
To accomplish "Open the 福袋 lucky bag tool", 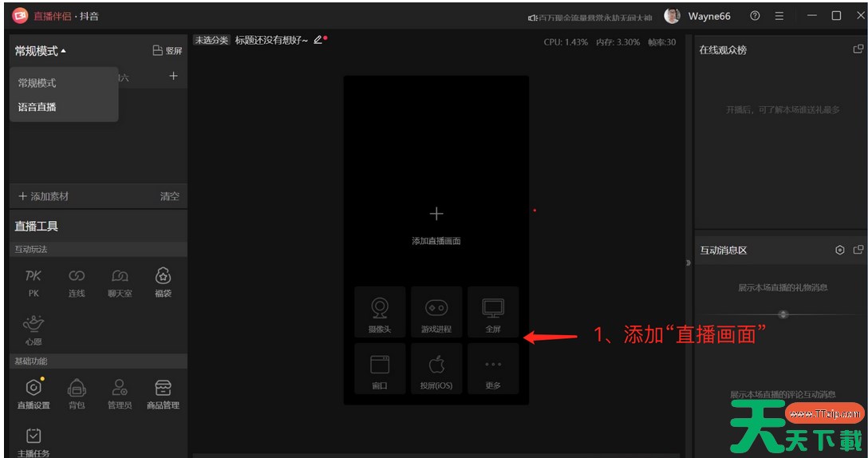I will [x=163, y=283].
